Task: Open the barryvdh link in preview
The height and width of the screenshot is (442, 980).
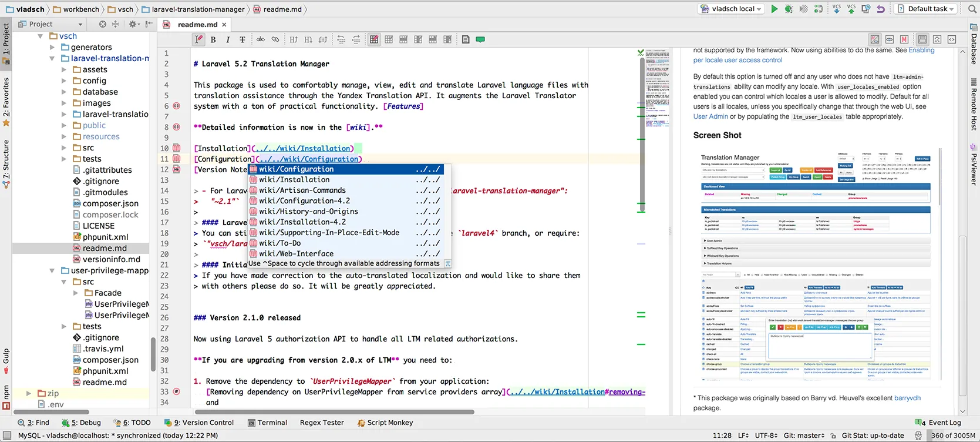Action: point(907,398)
